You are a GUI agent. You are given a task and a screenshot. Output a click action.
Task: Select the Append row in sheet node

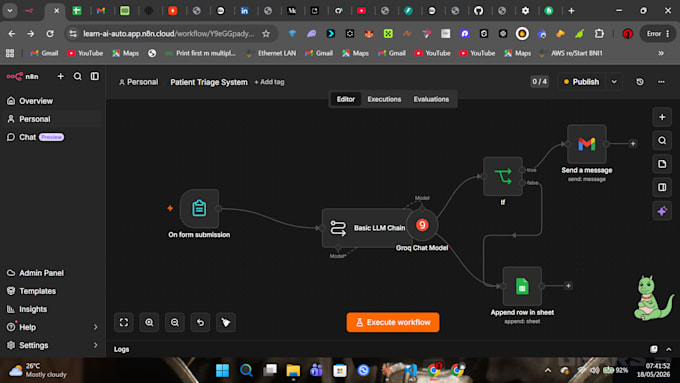pyautogui.click(x=522, y=286)
